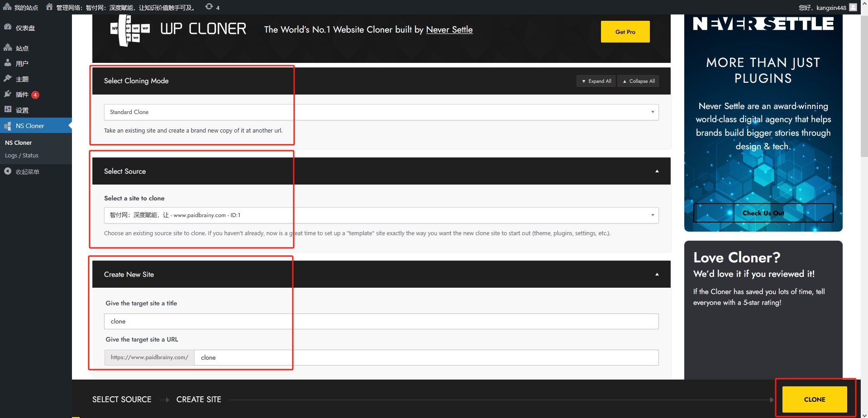Click the yellow CLONE button
This screenshot has width=868, height=418.
tap(815, 399)
